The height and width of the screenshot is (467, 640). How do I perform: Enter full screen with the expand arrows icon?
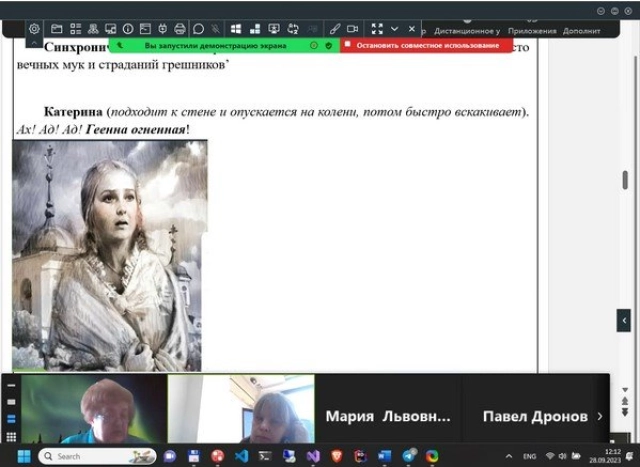pyautogui.click(x=377, y=29)
